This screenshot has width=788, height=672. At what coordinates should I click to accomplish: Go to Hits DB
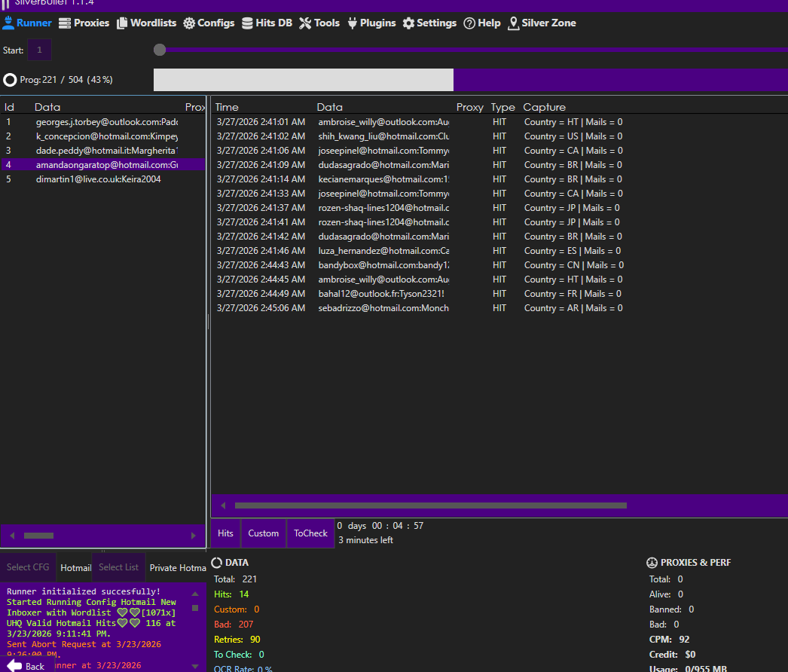click(x=267, y=23)
